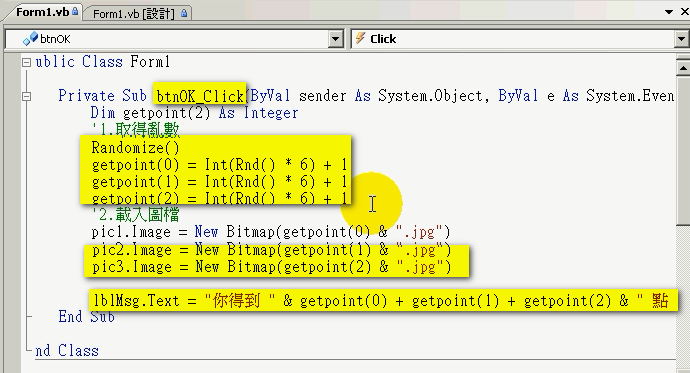Viewport: 690px width, 373px height.
Task: Click the Dim getpoint(2) declaration line
Action: point(194,113)
